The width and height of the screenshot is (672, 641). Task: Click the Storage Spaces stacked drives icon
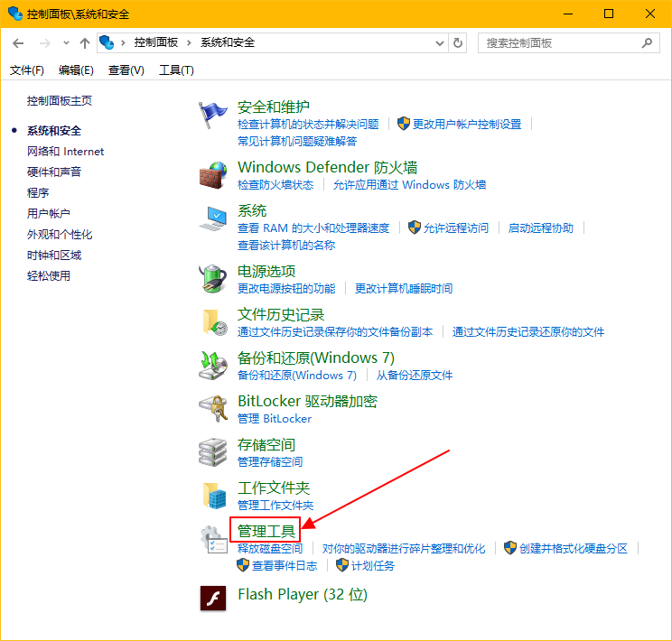[x=213, y=452]
